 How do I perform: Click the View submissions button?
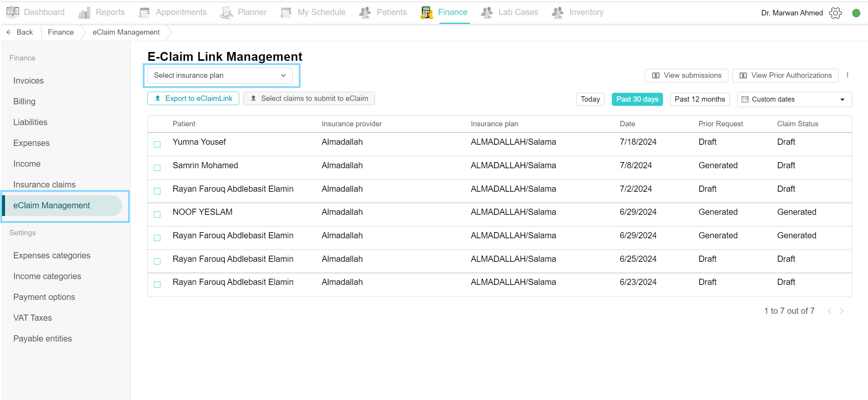pos(686,75)
